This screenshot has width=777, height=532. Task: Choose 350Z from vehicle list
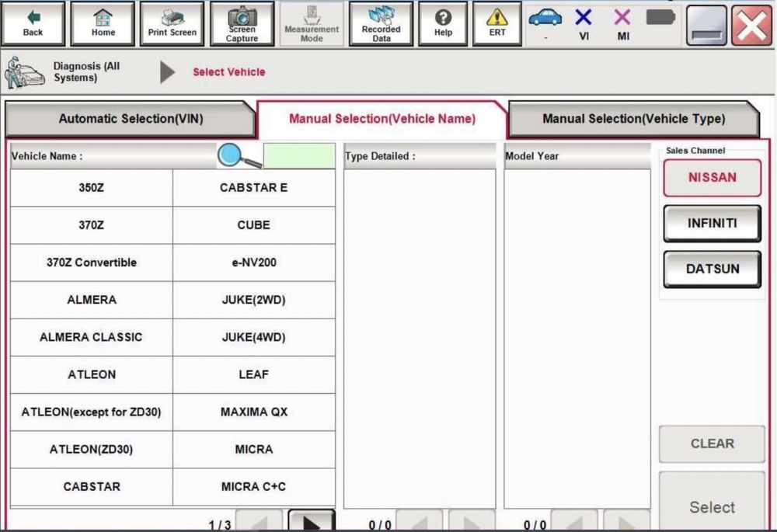(91, 188)
